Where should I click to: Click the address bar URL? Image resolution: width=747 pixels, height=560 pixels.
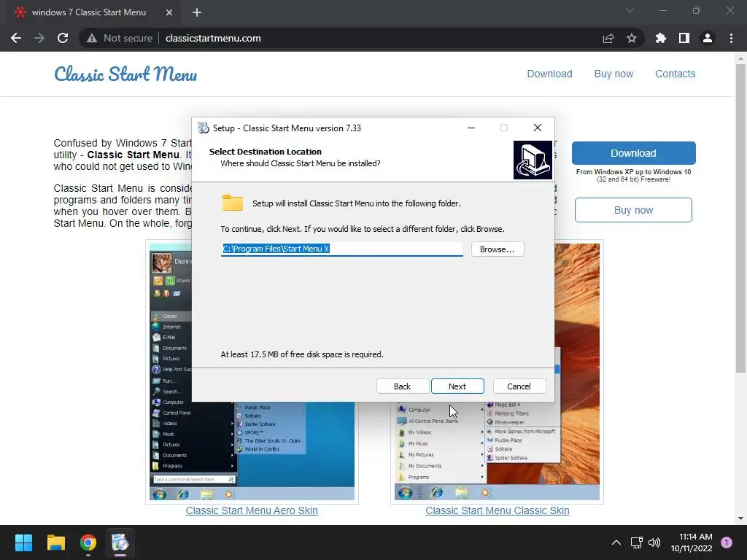213,38
